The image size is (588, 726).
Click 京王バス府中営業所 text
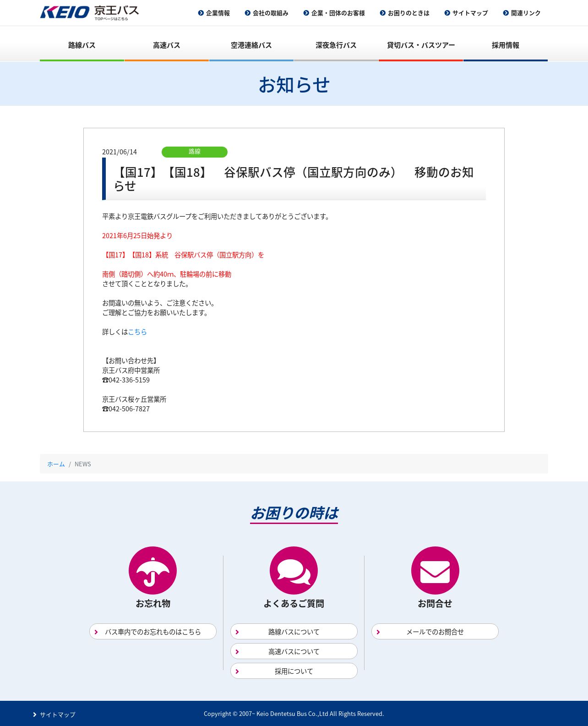[x=131, y=370]
